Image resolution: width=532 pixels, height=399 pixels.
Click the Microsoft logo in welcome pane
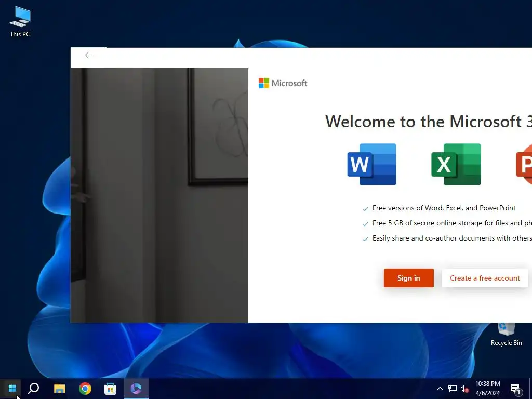pyautogui.click(x=283, y=83)
